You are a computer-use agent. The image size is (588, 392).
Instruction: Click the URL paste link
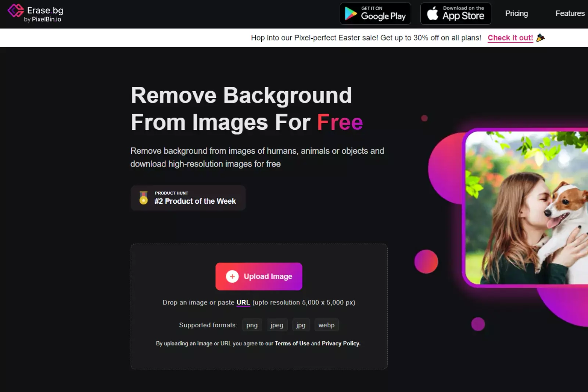[243, 303]
